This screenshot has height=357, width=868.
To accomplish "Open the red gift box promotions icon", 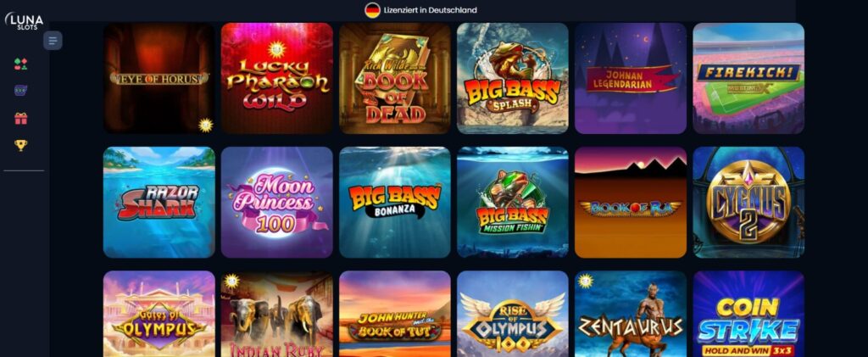I will click(21, 118).
